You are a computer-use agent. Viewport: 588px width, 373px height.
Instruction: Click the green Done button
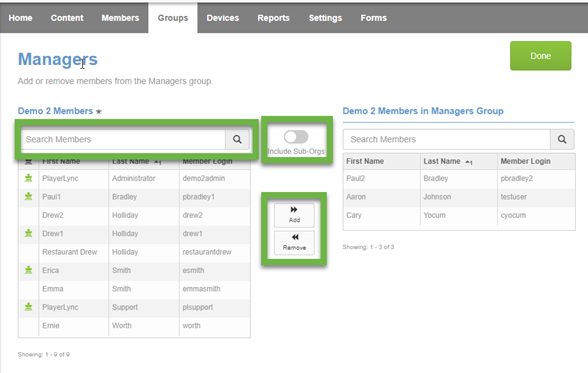click(540, 56)
